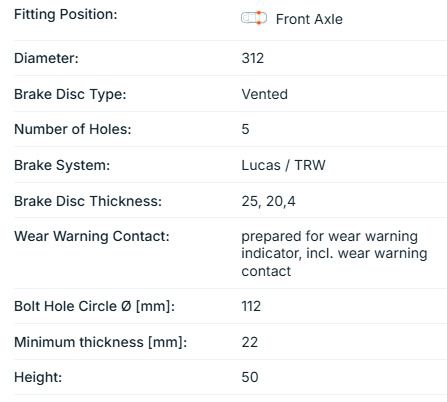Click the Bolt Hole Circle label
Image resolution: width=447 pixels, height=402 pixels.
[x=94, y=306]
